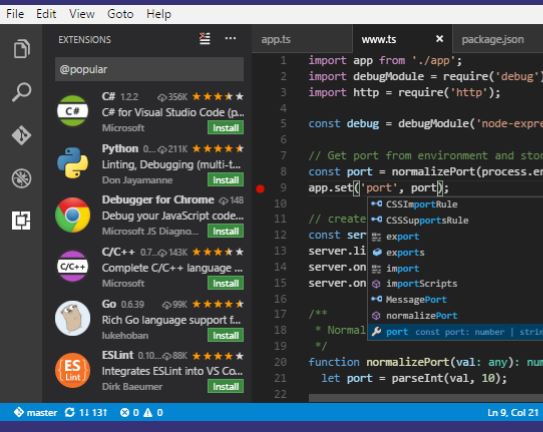The width and height of the screenshot is (543, 432).
Task: Open the Debug view icon
Action: [21, 178]
